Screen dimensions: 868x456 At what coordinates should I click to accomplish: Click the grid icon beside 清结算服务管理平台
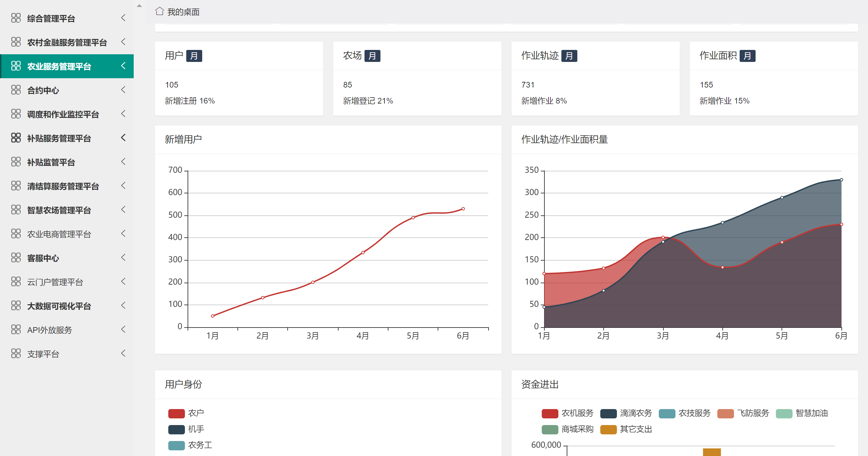point(16,185)
